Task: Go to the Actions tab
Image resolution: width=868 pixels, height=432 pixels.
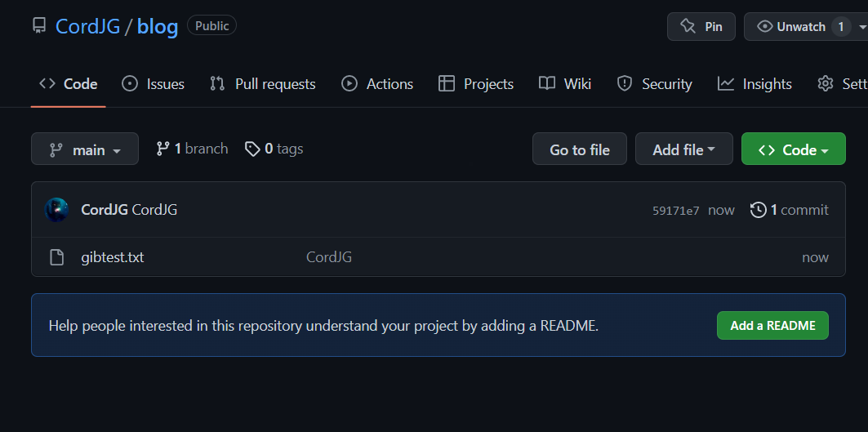Action: [x=377, y=84]
